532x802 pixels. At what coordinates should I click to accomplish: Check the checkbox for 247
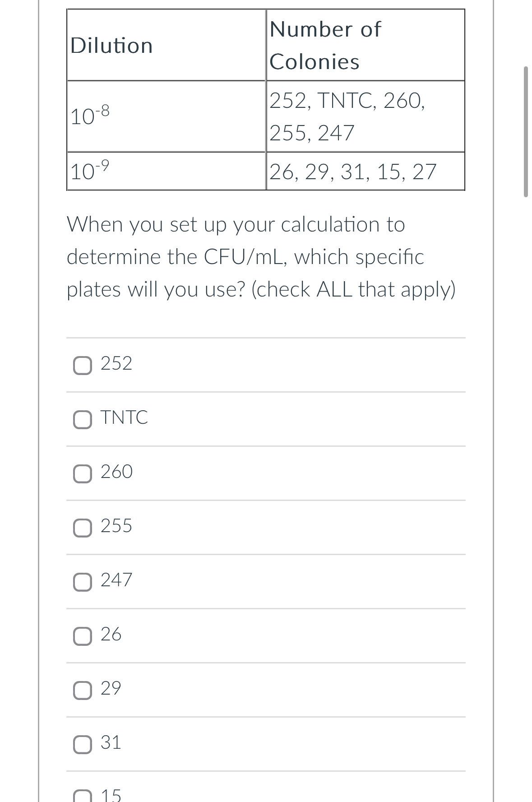click(x=82, y=581)
